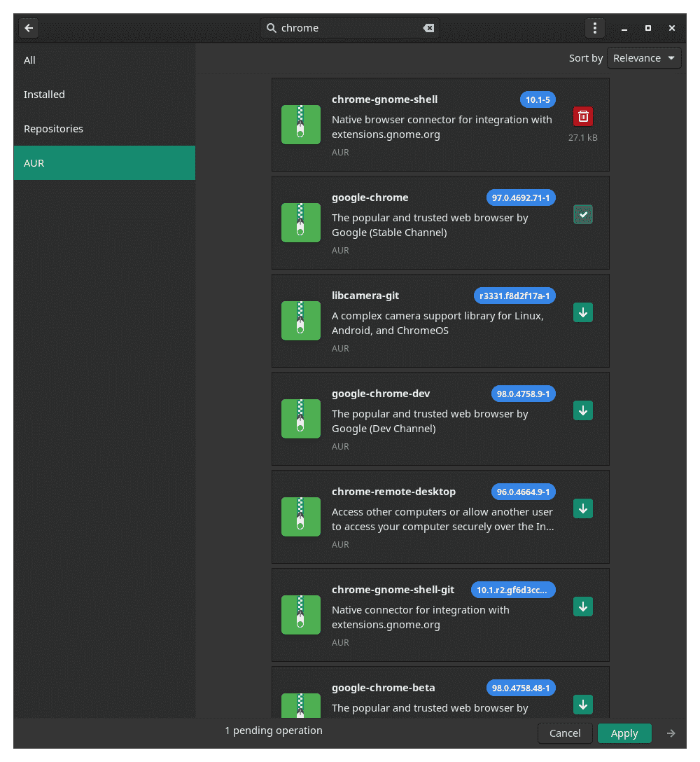Open the three-dot options menu
This screenshot has height=762, width=700.
pyautogui.click(x=594, y=28)
